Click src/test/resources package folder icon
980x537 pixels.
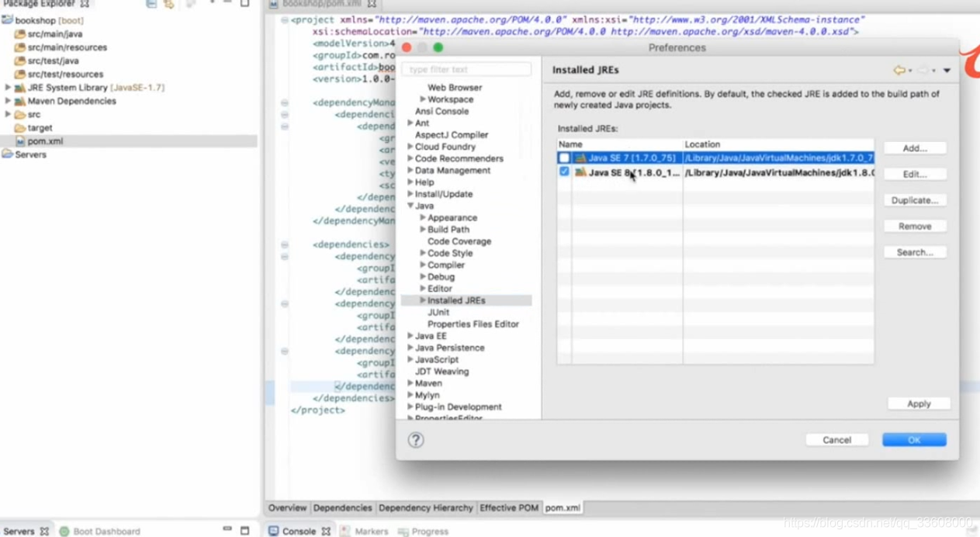point(21,74)
